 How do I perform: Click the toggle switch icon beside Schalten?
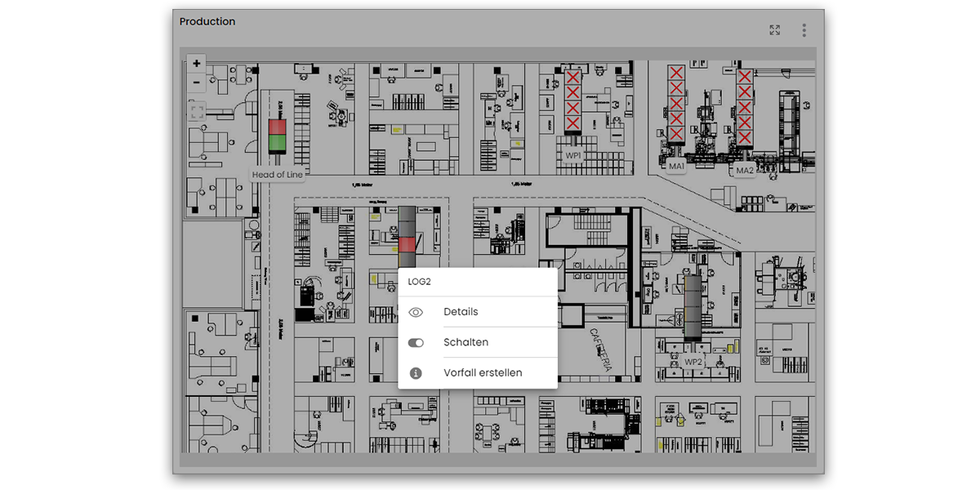coord(416,343)
